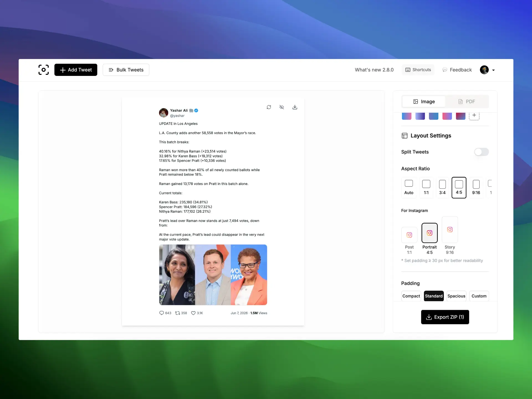Pick the dark crimson-to-blue gradient swatch
The height and width of the screenshot is (399, 532).
(461, 116)
